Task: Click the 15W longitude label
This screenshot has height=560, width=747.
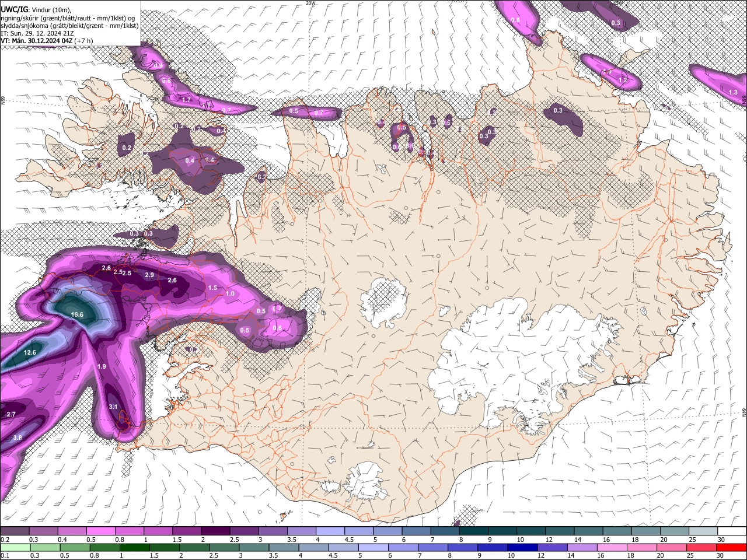Action: pyautogui.click(x=619, y=2)
